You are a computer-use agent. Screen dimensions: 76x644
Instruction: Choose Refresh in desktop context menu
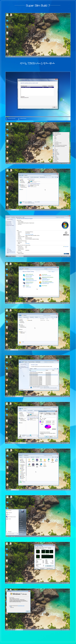pyautogui.click(x=55, y=139)
